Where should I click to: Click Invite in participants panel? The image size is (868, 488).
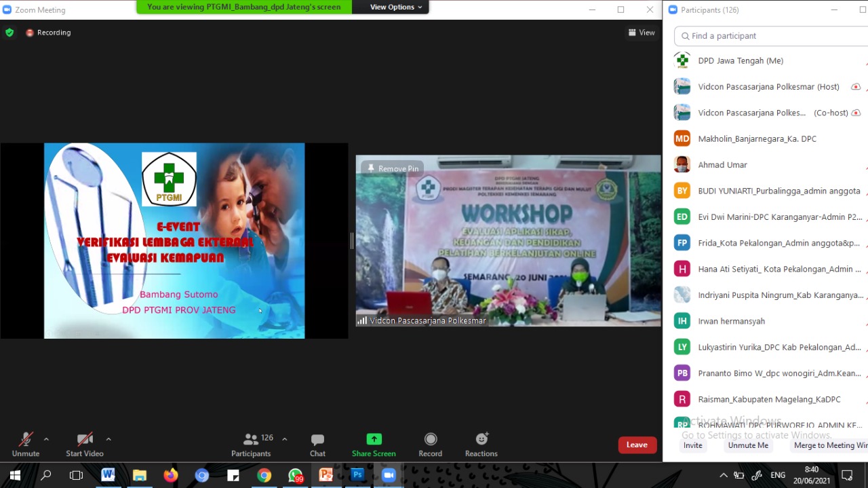(x=693, y=445)
